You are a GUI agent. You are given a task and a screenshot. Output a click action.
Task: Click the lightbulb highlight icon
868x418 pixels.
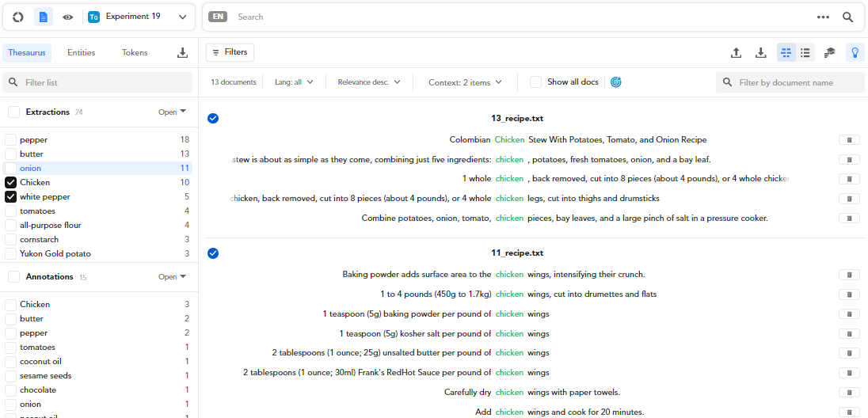(855, 52)
